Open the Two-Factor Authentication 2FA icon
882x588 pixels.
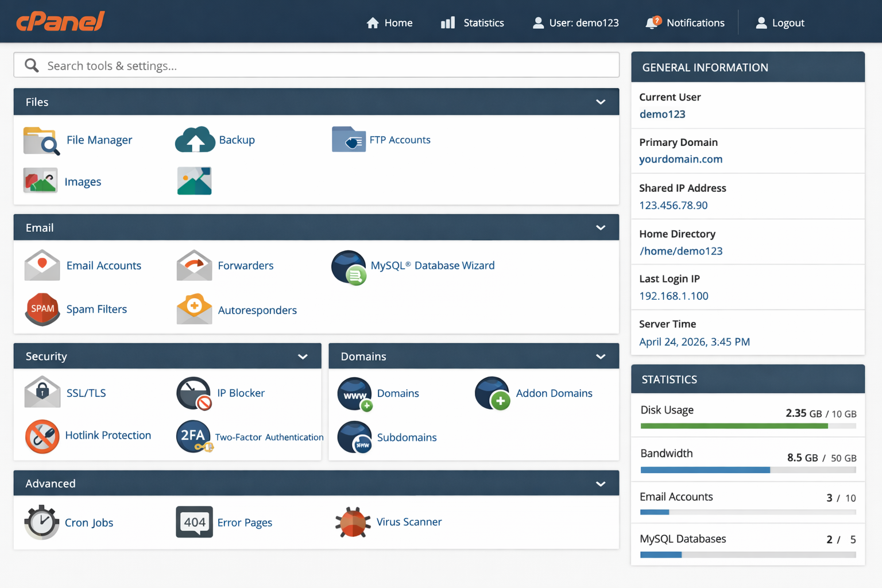tap(194, 437)
